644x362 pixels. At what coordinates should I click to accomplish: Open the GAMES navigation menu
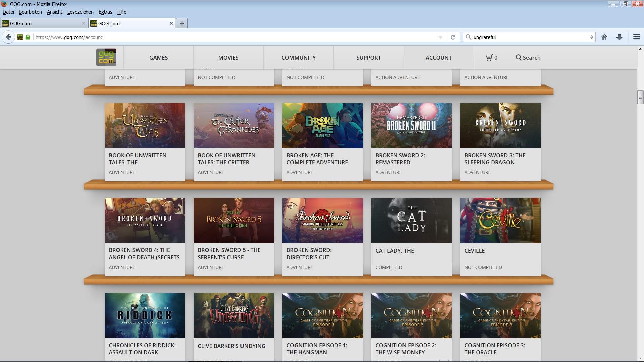(x=158, y=58)
